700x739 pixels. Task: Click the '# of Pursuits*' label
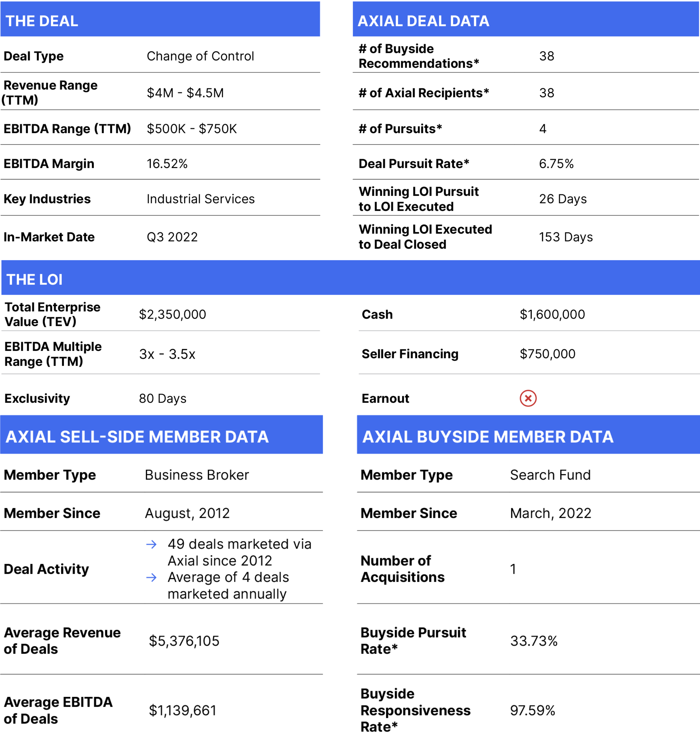click(x=401, y=129)
